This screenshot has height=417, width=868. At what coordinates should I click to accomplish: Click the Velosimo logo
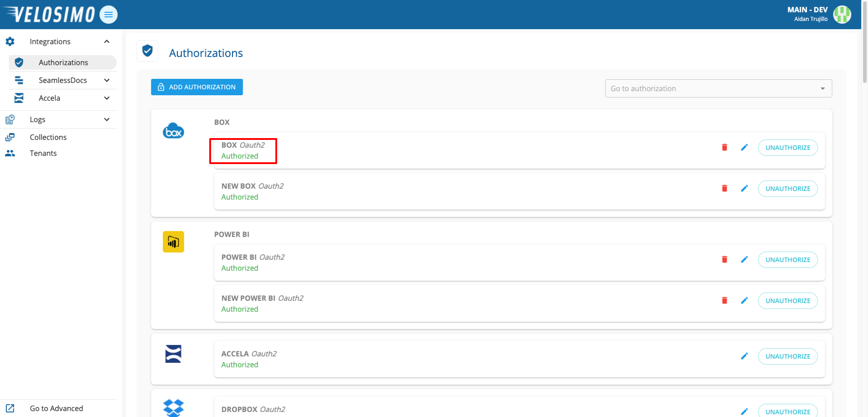[x=49, y=14]
